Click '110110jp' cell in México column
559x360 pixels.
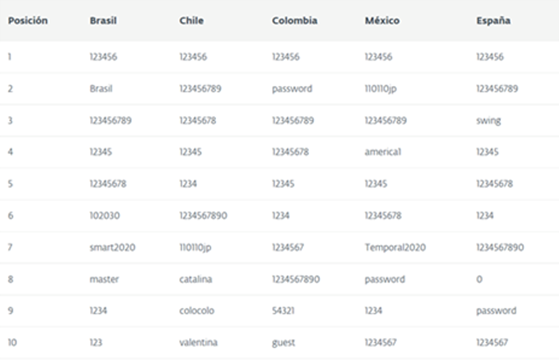(x=380, y=89)
